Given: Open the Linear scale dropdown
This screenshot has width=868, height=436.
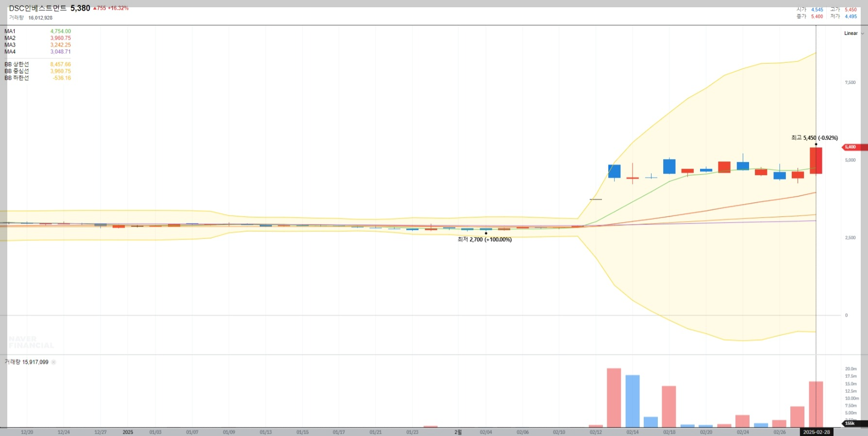Looking at the screenshot, I should [x=854, y=33].
